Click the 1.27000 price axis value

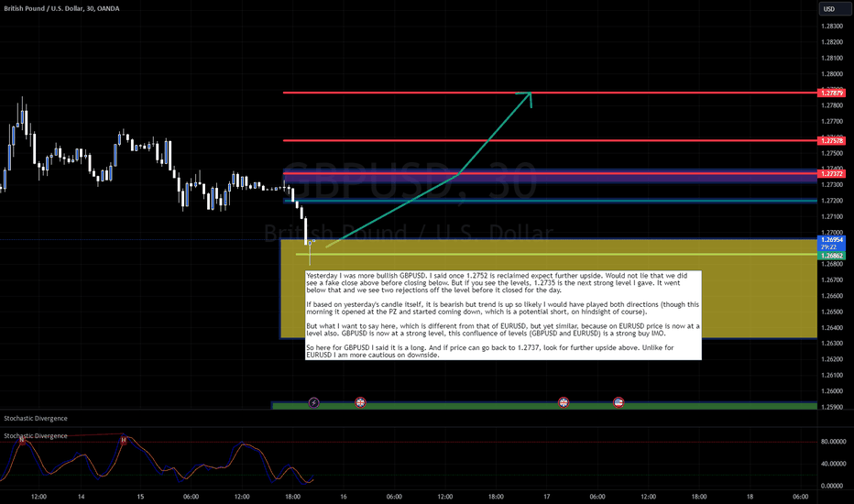(832, 233)
